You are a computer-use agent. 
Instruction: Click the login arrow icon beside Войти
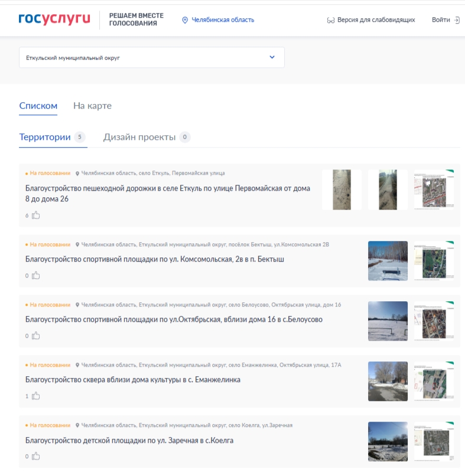coord(457,20)
